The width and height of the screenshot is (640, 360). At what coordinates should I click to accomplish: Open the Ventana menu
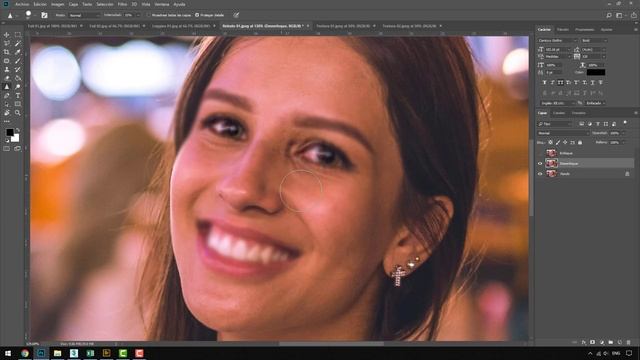[162, 4]
